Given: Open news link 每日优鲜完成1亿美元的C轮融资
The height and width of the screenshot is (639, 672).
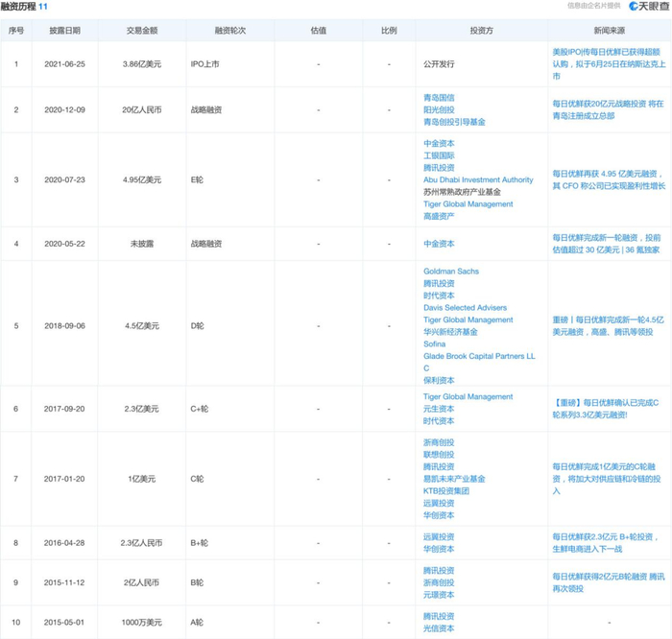Looking at the screenshot, I should (x=607, y=479).
